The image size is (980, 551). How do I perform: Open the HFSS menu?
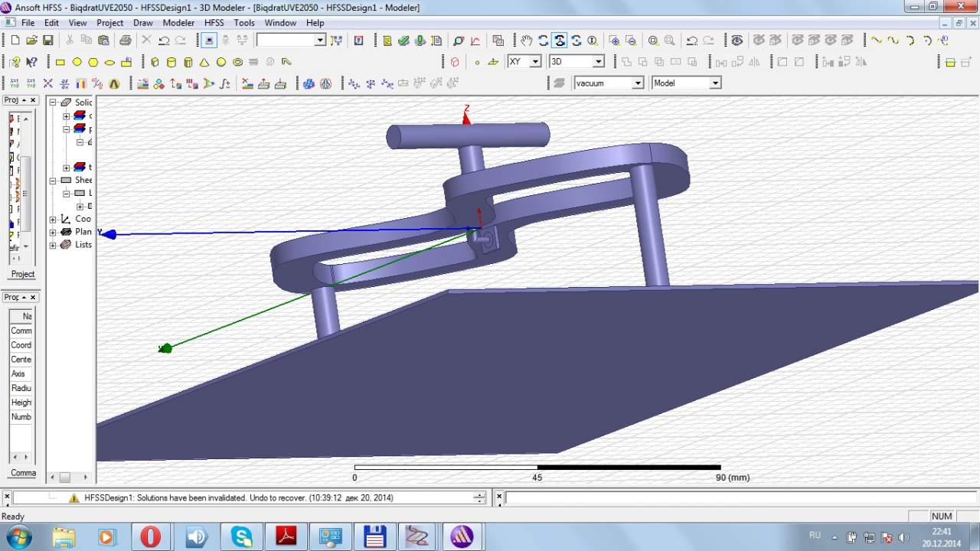[x=214, y=23]
